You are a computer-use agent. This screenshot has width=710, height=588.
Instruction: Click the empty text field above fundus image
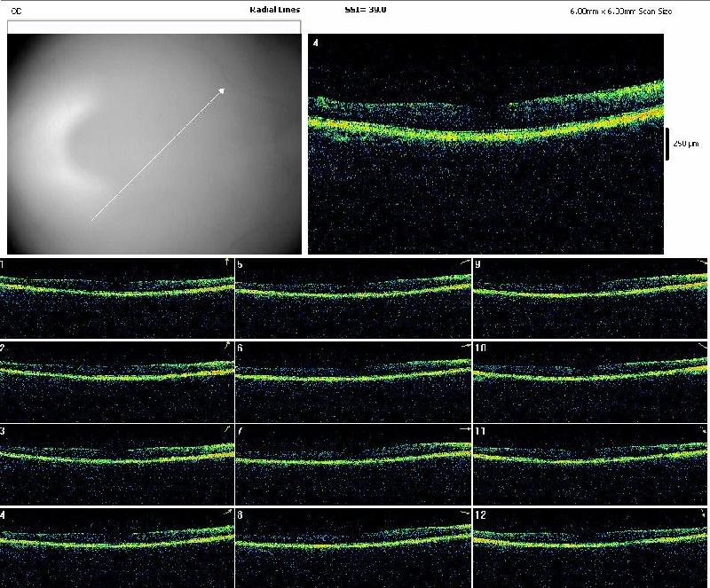(154, 27)
